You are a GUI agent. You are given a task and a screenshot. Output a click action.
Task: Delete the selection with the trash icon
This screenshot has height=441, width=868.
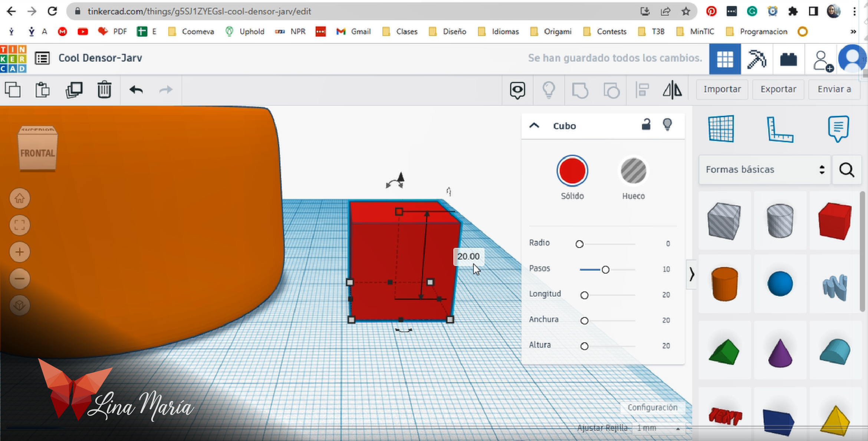[x=104, y=90]
